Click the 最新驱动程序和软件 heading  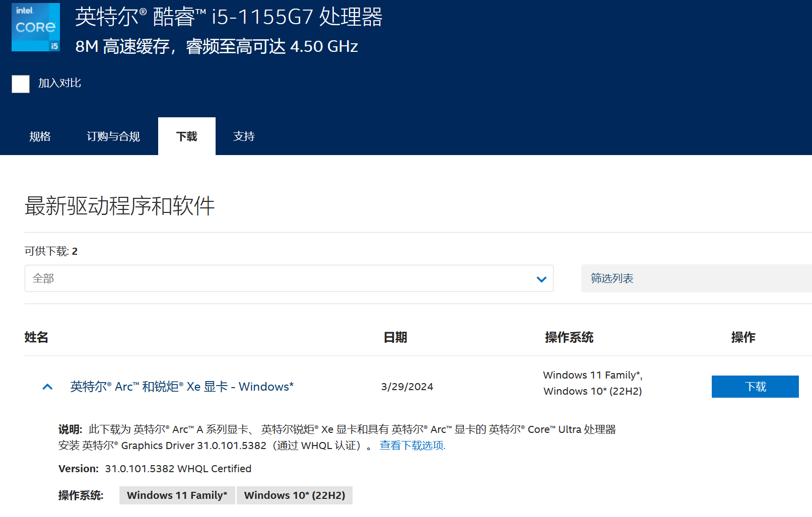click(120, 206)
